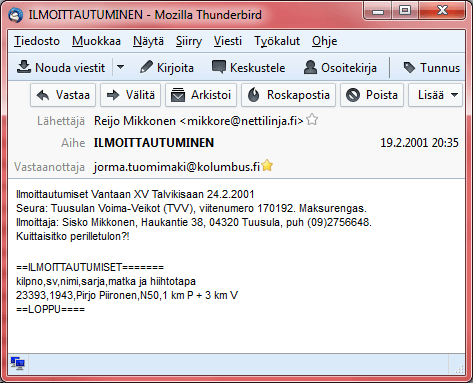Open the Ohje menu
The height and width of the screenshot is (383, 473).
tap(324, 41)
